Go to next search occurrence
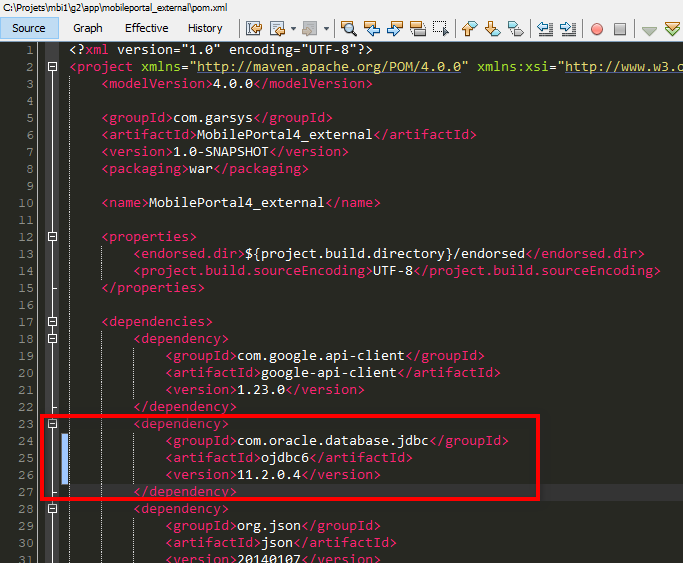The height and width of the screenshot is (563, 683). tap(395, 29)
